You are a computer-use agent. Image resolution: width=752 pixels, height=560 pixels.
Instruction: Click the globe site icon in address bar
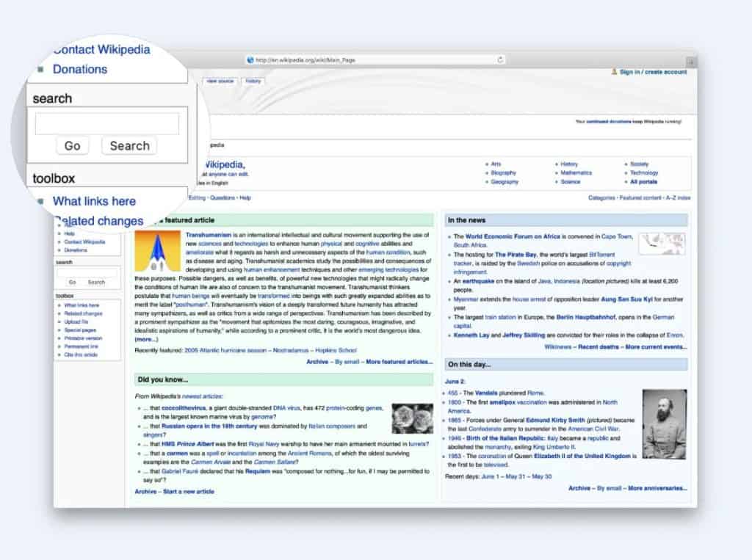(x=250, y=60)
